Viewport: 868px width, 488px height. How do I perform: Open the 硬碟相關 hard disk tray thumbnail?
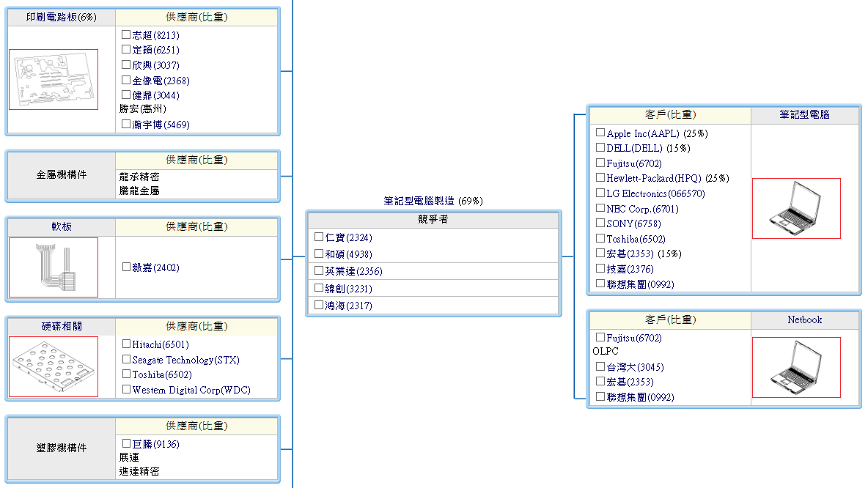click(x=54, y=366)
